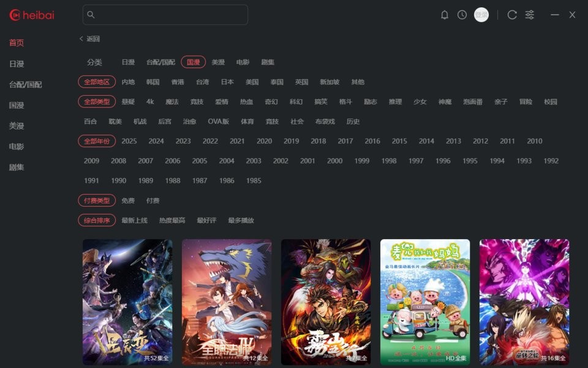Click the login avatar icon

[x=481, y=15]
